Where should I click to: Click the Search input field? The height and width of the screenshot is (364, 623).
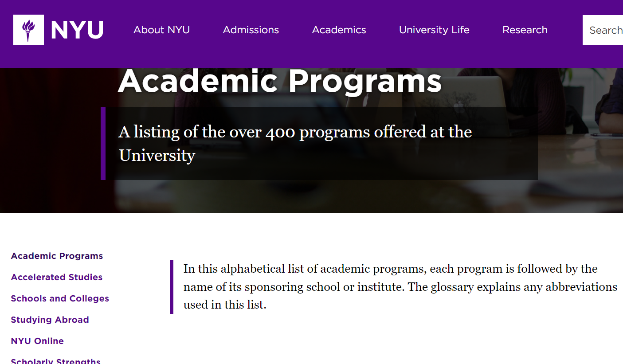603,30
